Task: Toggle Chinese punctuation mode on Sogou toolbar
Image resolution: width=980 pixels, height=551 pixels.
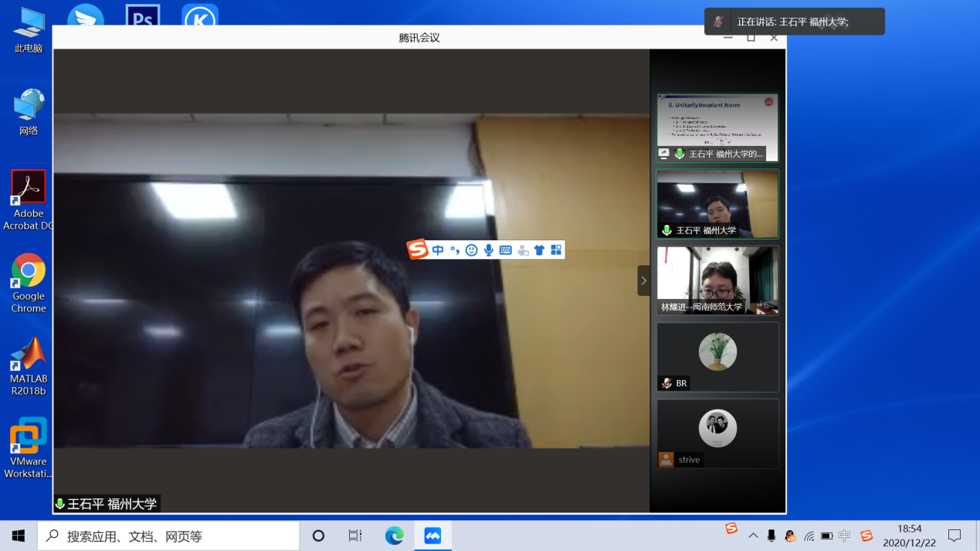Action: [455, 250]
